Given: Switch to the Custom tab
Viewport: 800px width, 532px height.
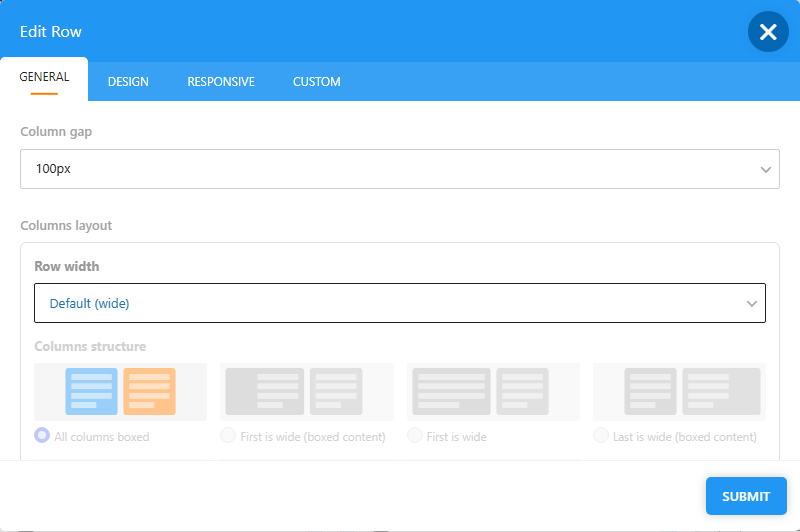Looking at the screenshot, I should (x=316, y=82).
